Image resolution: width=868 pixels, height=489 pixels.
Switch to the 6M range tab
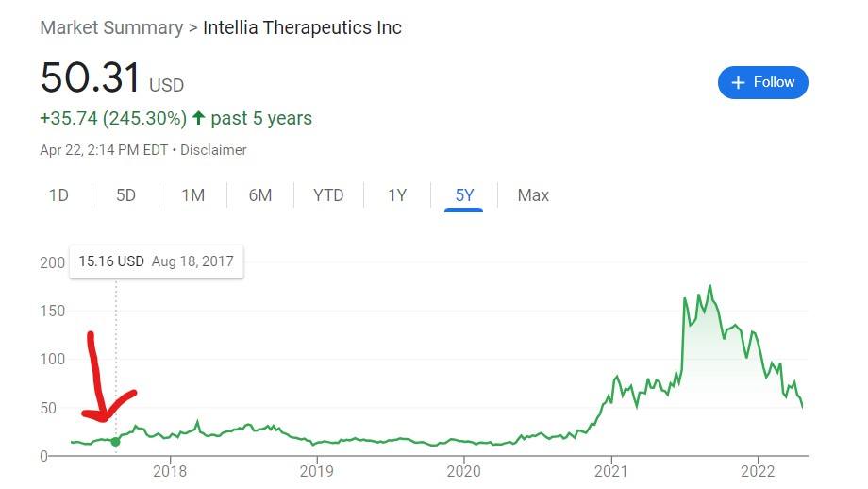pos(260,195)
